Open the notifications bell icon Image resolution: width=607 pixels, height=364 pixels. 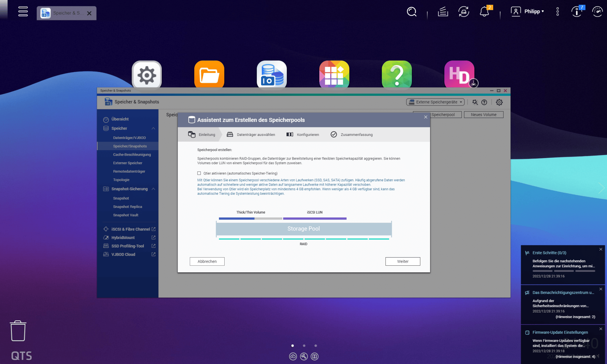click(484, 12)
